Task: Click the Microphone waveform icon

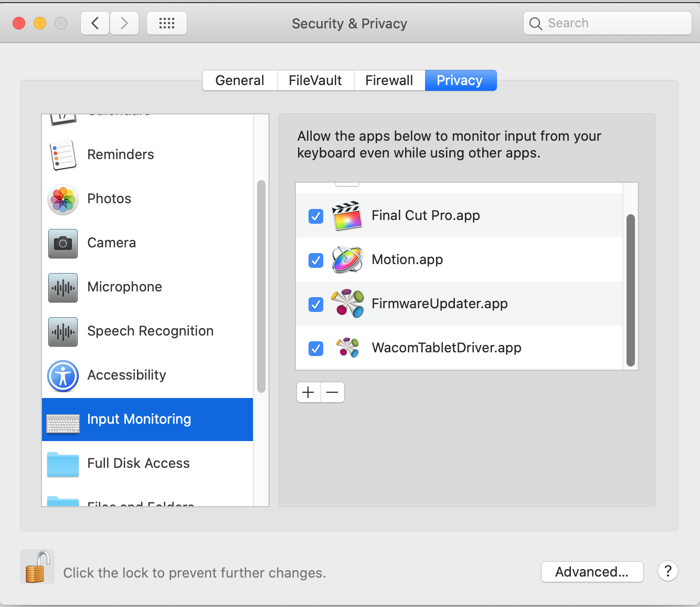Action: 63,287
